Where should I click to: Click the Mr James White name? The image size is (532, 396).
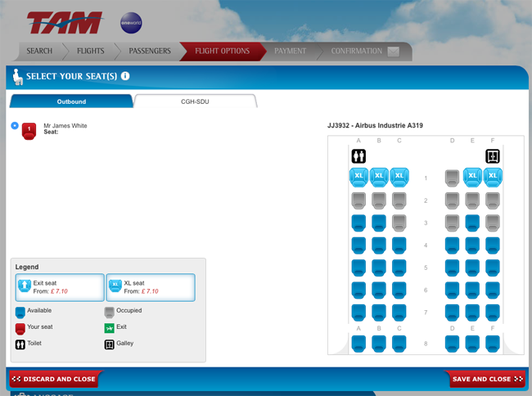coord(65,126)
